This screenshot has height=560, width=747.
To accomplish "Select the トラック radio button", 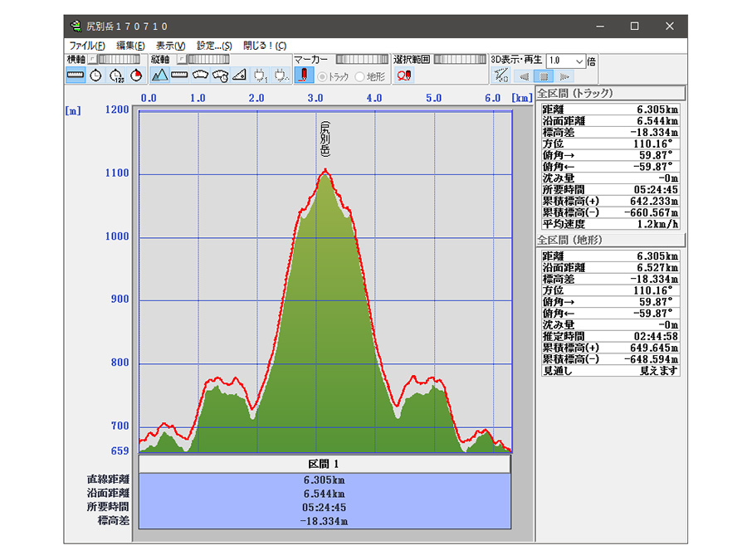I will (323, 76).
